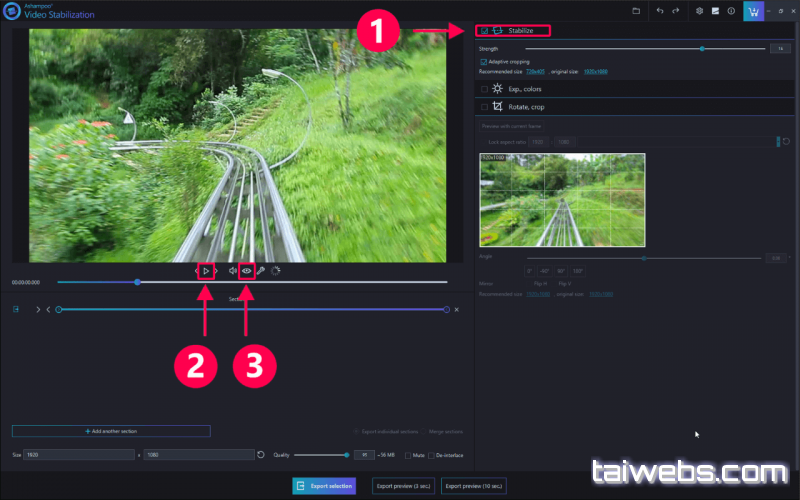Viewport: 800px width, 500px height.
Task: Reset size with the circular arrow icon
Action: (x=261, y=455)
